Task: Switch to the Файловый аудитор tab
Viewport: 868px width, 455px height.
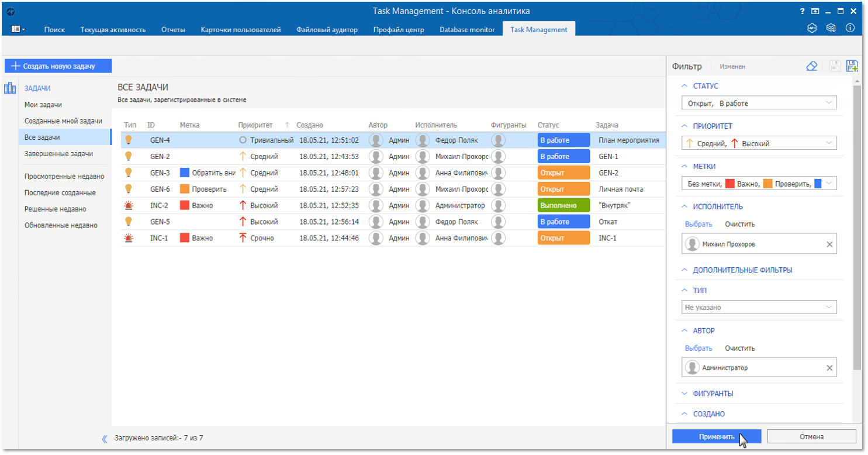Action: click(x=327, y=29)
